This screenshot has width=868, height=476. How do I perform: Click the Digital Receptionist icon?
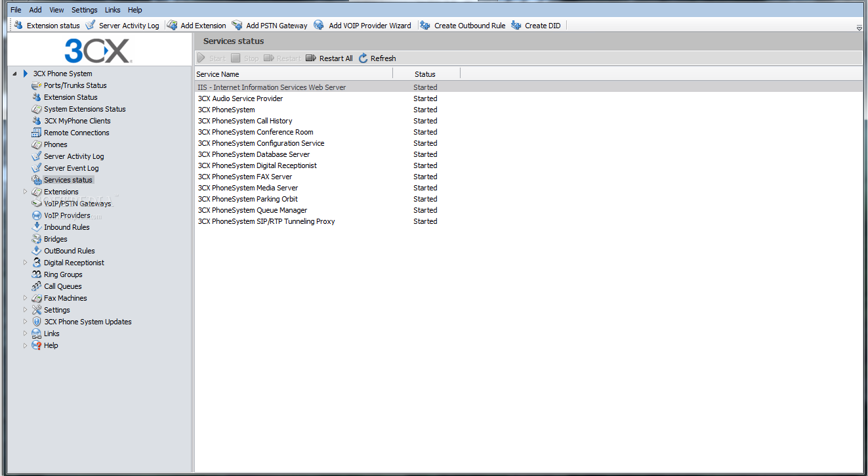(x=37, y=263)
